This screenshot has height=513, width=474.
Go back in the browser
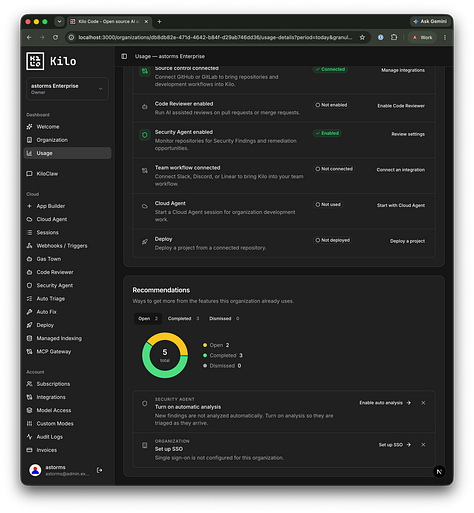(29, 38)
